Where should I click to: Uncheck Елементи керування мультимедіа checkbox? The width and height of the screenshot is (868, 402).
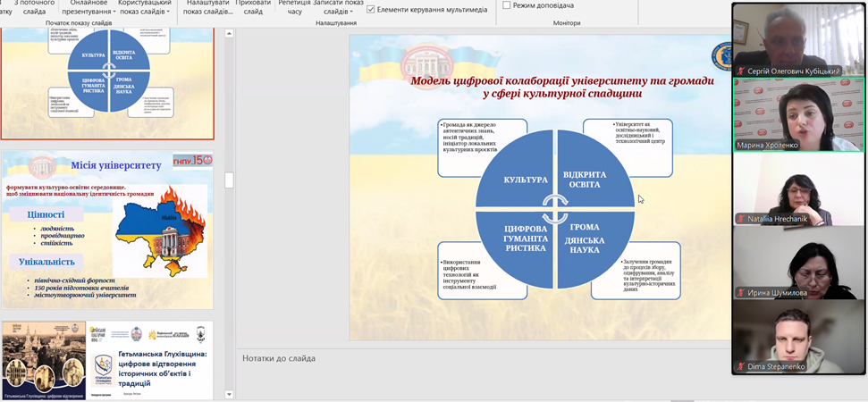tap(371, 9)
